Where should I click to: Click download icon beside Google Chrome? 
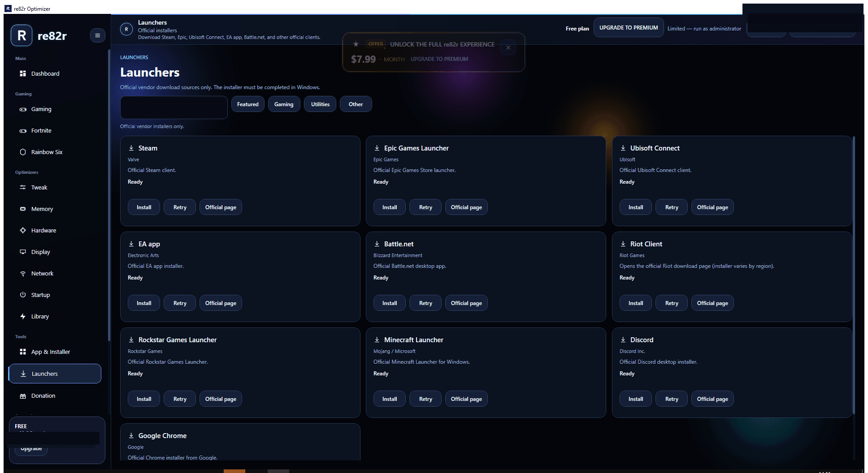pos(131,435)
